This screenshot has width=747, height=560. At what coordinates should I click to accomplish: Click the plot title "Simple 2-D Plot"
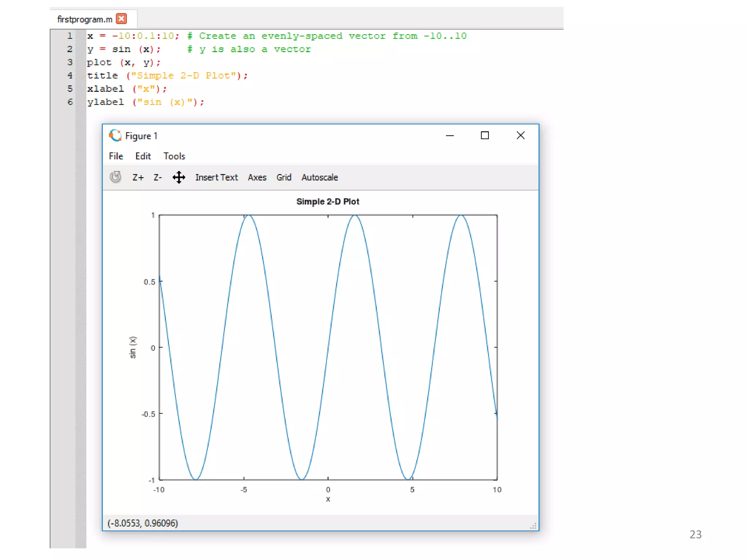pyautogui.click(x=328, y=202)
